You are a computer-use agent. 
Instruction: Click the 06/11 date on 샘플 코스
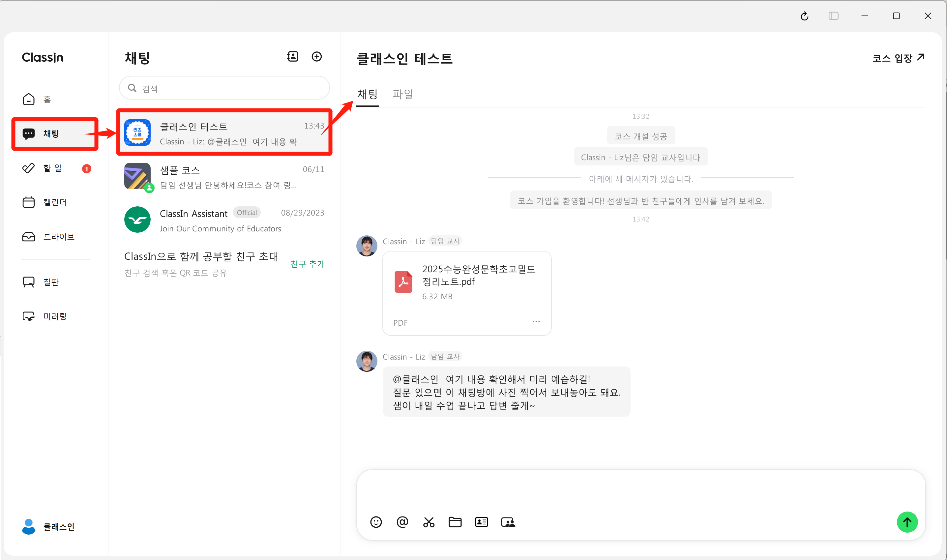pos(313,169)
